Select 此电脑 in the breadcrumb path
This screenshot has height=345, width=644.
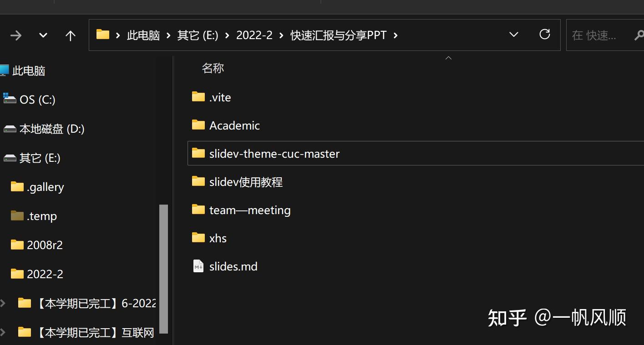click(x=143, y=35)
